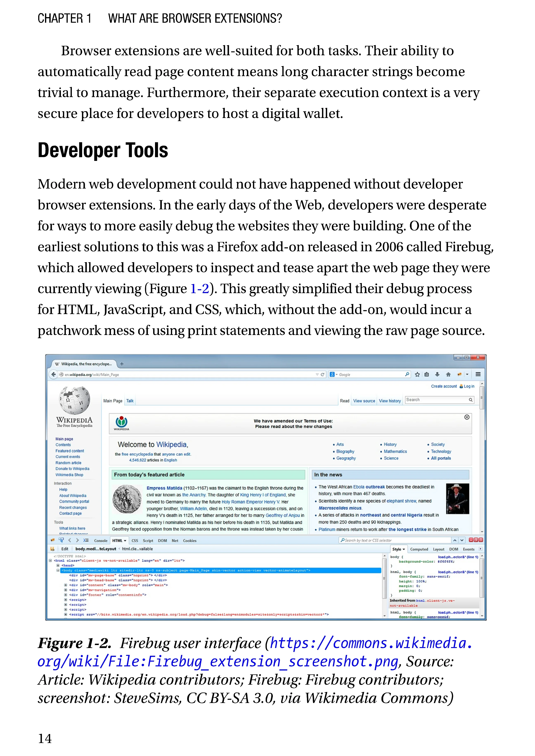535x756 pixels.
Task: Dismiss the Terms of Use banner
Action: (x=466, y=417)
